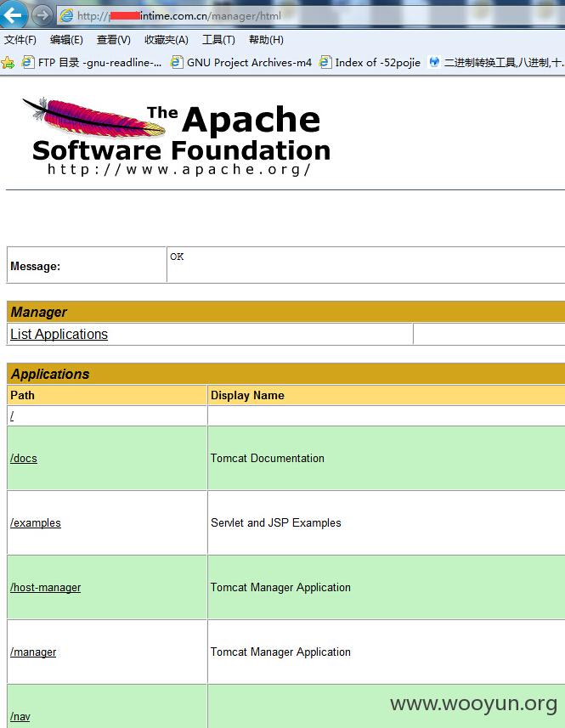Viewport: 565px width, 728px height.
Task: Click the IE icon beside Index of -52pojie
Action: point(325,62)
